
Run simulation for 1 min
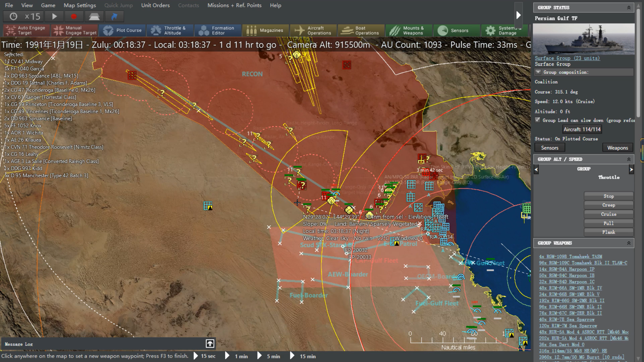(x=237, y=356)
